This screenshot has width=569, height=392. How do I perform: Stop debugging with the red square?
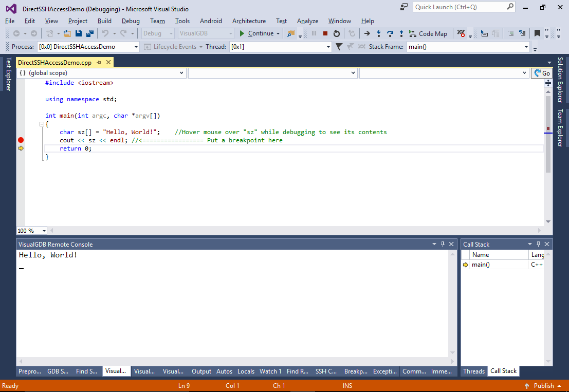325,33
